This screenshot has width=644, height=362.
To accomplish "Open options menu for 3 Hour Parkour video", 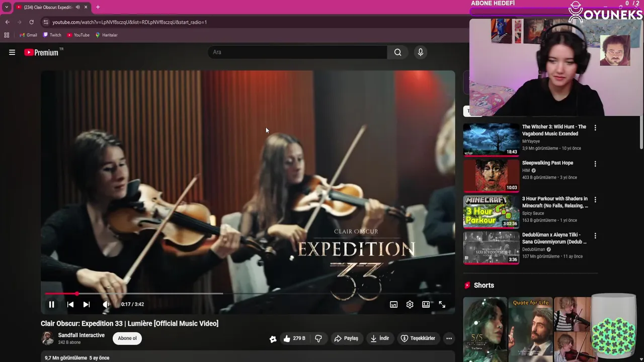I will coord(595,200).
